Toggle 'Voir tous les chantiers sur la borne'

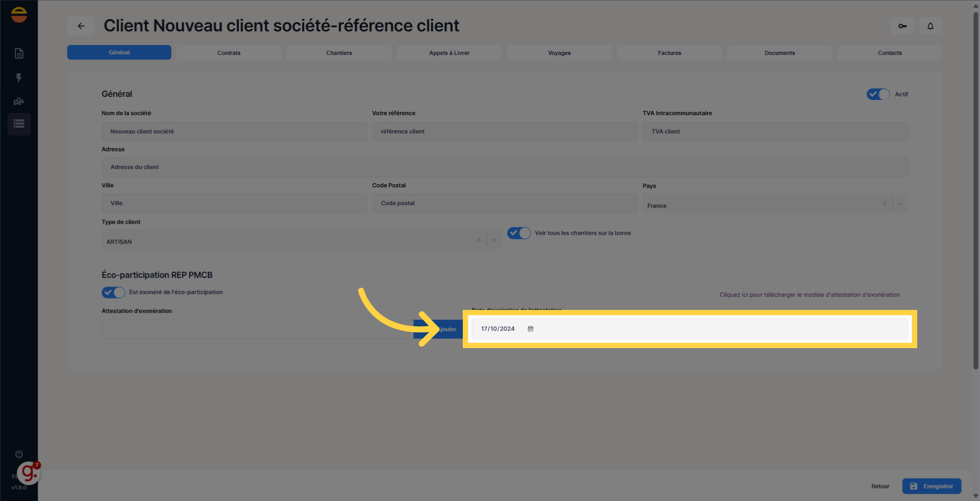pyautogui.click(x=519, y=233)
